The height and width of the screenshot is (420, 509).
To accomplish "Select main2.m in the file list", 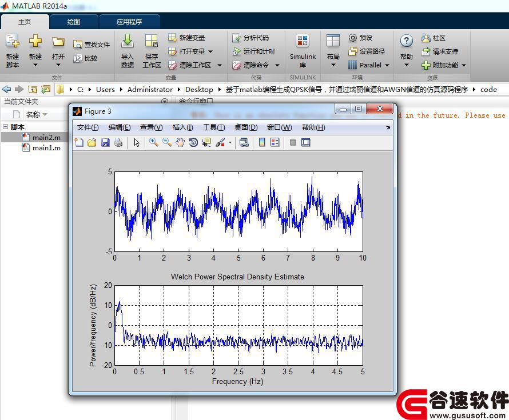I will [34, 138].
